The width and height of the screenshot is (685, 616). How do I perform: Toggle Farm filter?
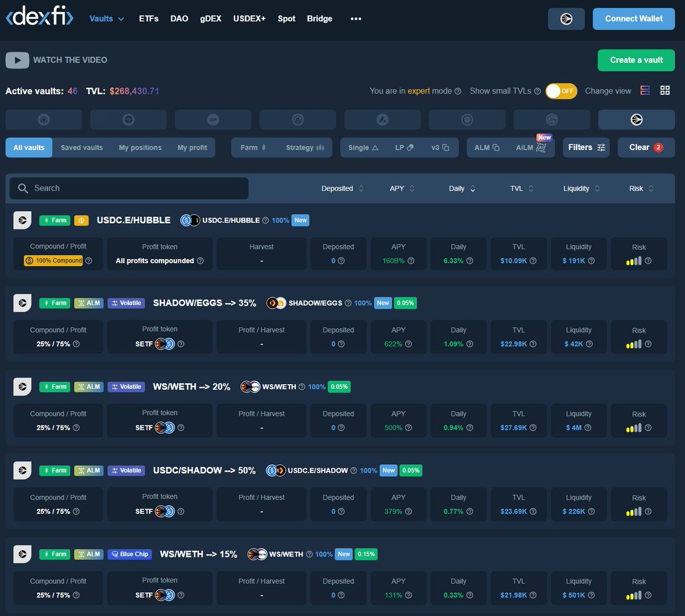coord(253,147)
